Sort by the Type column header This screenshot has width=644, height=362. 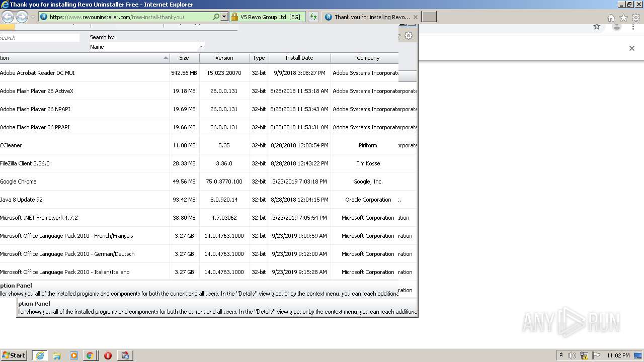point(259,58)
